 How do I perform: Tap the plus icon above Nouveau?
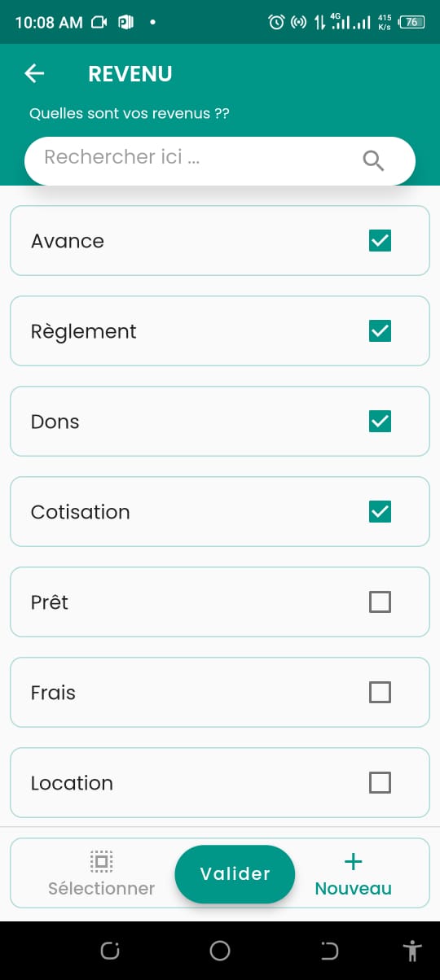coord(354,861)
